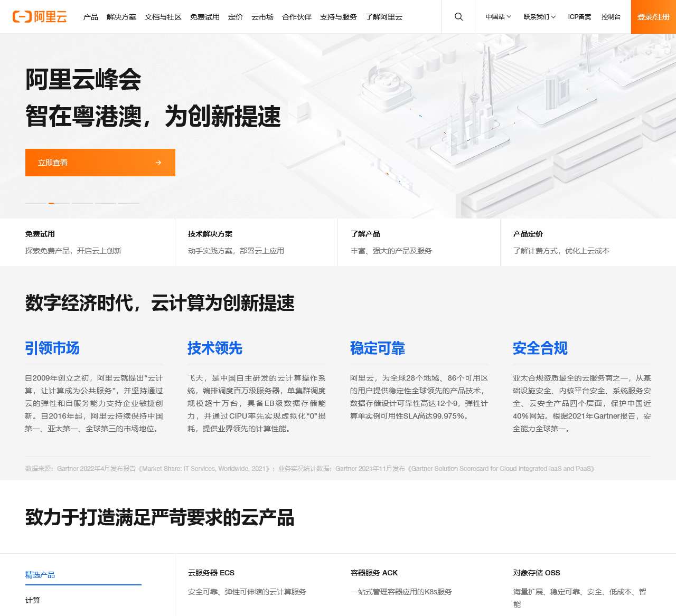The image size is (676, 616).
Task: Click the 登录/注册 button
Action: click(x=653, y=17)
